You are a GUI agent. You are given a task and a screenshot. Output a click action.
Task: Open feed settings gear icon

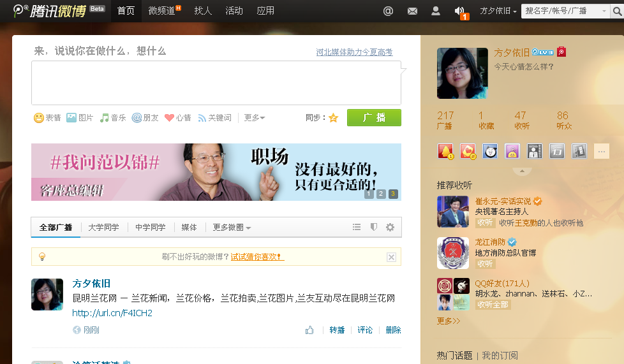click(x=390, y=228)
